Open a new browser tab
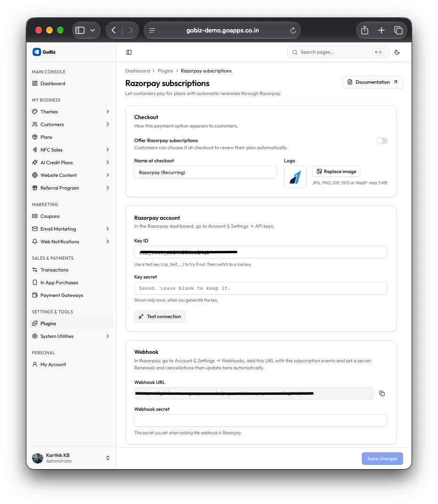The image size is (438, 504). (x=381, y=30)
